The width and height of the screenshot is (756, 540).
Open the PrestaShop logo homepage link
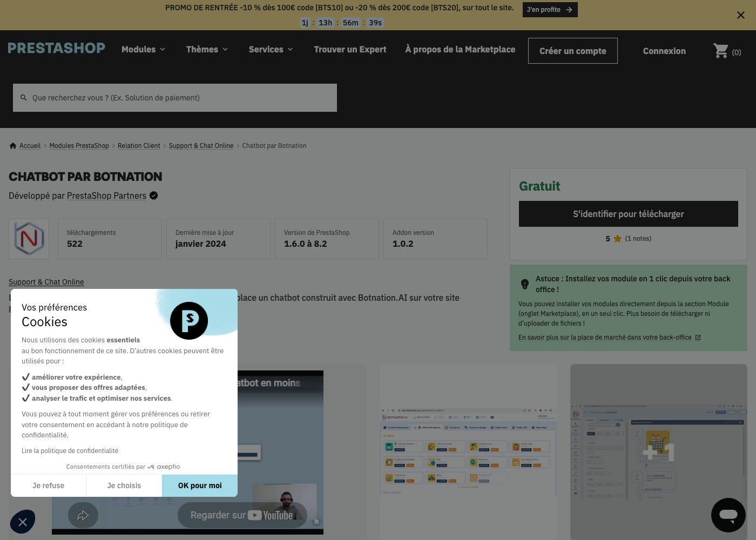pyautogui.click(x=57, y=48)
